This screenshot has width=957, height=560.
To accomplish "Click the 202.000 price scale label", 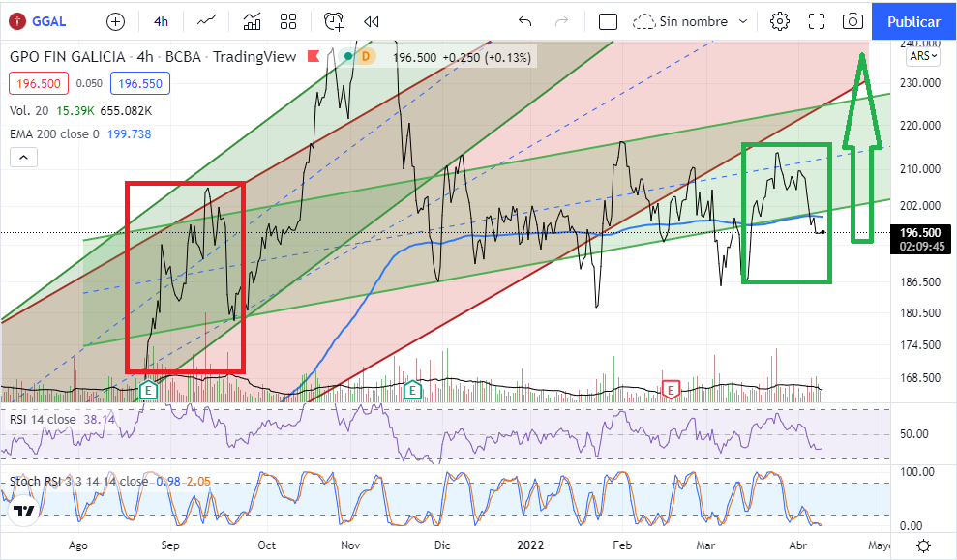I will coord(920,206).
